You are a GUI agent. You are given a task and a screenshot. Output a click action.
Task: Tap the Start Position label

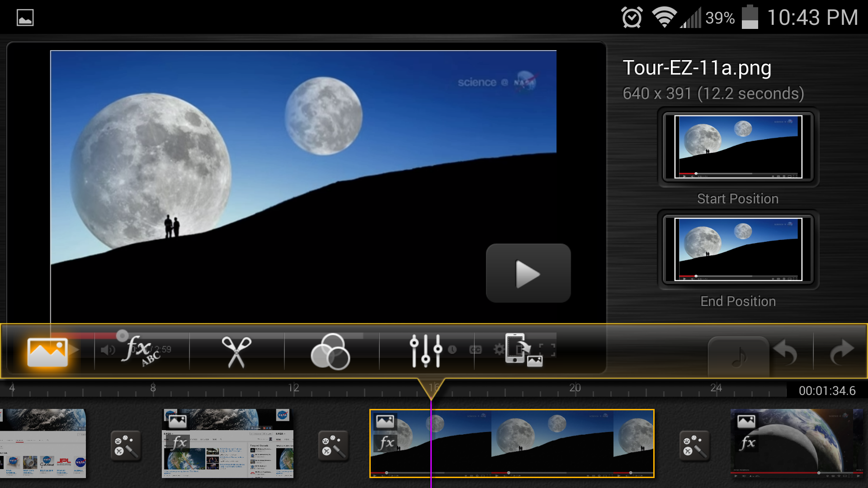click(x=738, y=199)
